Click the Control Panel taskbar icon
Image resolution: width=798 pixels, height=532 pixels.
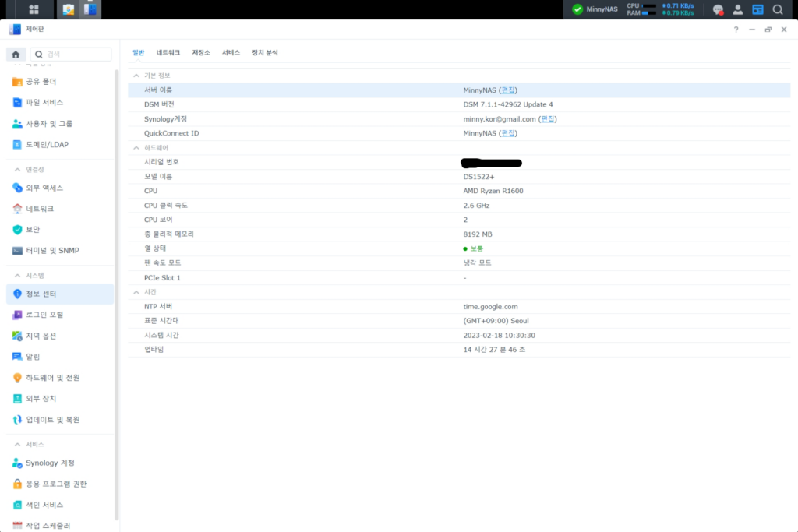coord(90,9)
